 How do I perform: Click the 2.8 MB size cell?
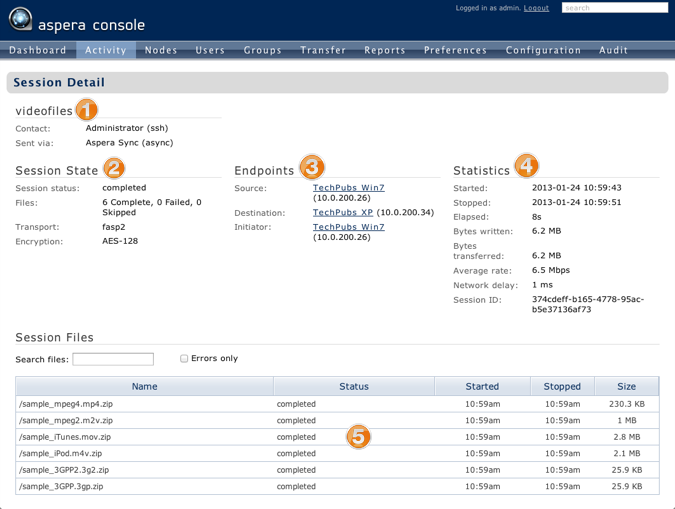627,437
